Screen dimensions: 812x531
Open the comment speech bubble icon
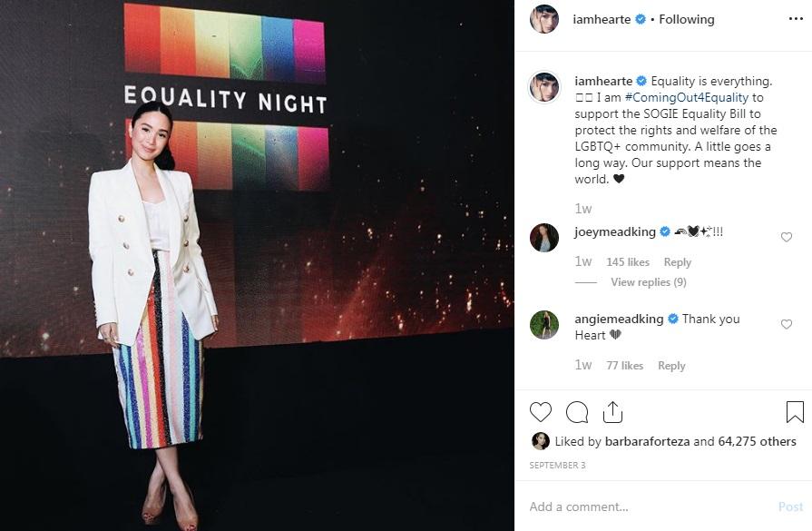pyautogui.click(x=577, y=411)
